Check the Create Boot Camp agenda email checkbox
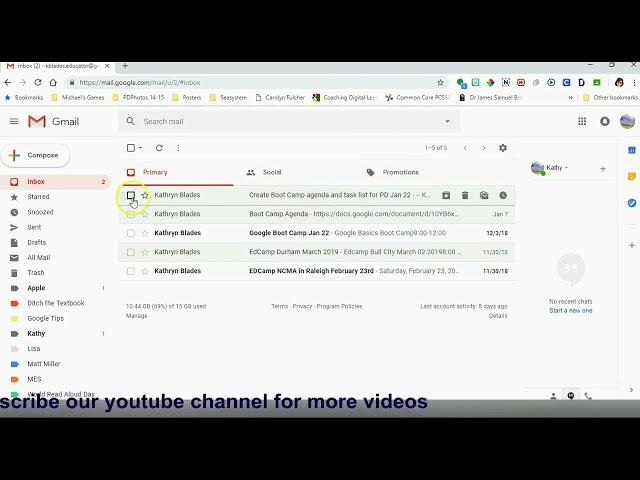Image resolution: width=640 pixels, height=480 pixels. 131,195
